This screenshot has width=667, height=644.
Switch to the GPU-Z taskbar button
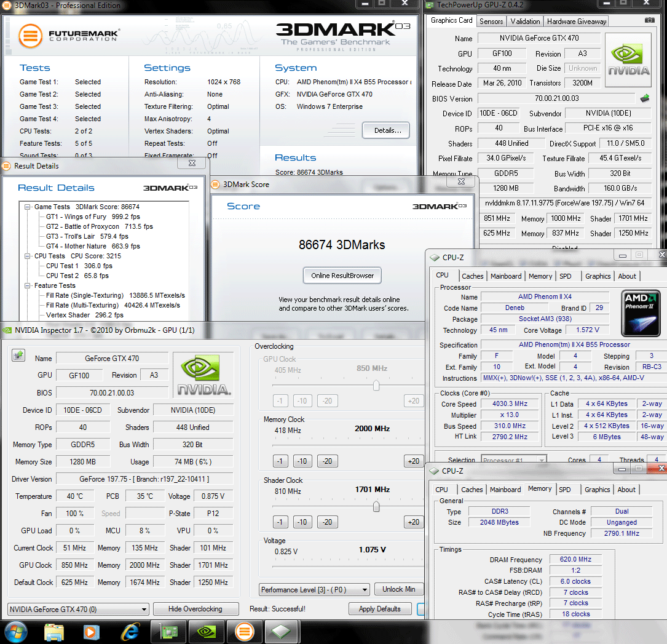169,632
